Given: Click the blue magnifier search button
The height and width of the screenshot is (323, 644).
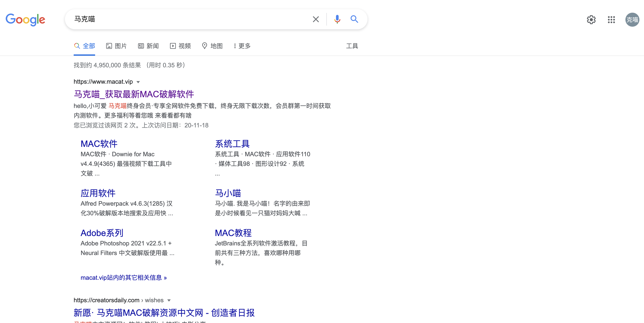Looking at the screenshot, I should (354, 19).
